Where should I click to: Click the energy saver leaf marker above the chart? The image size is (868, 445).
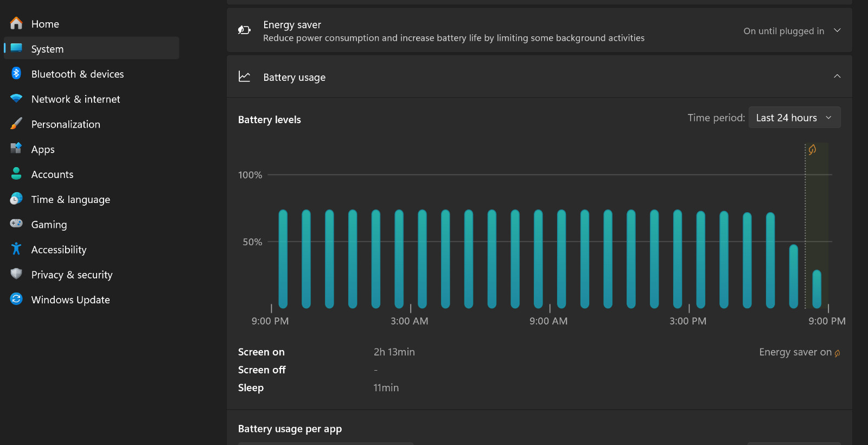[x=812, y=150]
